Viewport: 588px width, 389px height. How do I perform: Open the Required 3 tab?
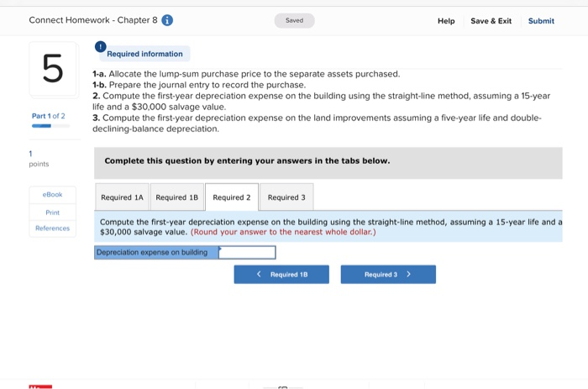[x=286, y=197]
